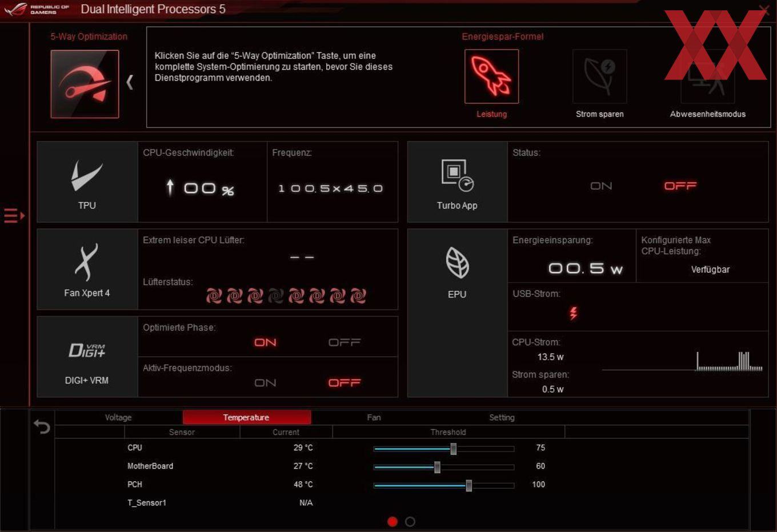Set Aktiv-Frequenzmodus to ON

pyautogui.click(x=265, y=383)
